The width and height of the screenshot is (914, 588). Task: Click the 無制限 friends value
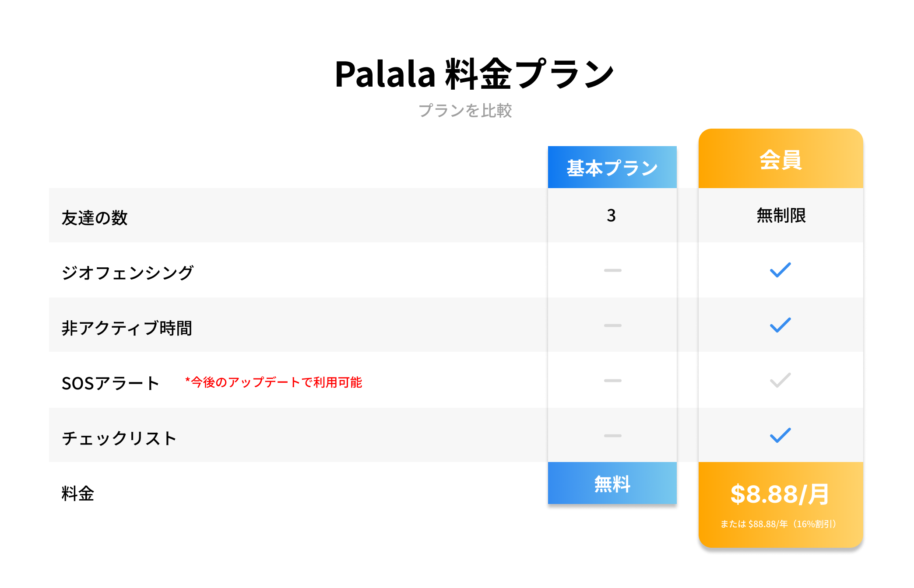pos(781,215)
